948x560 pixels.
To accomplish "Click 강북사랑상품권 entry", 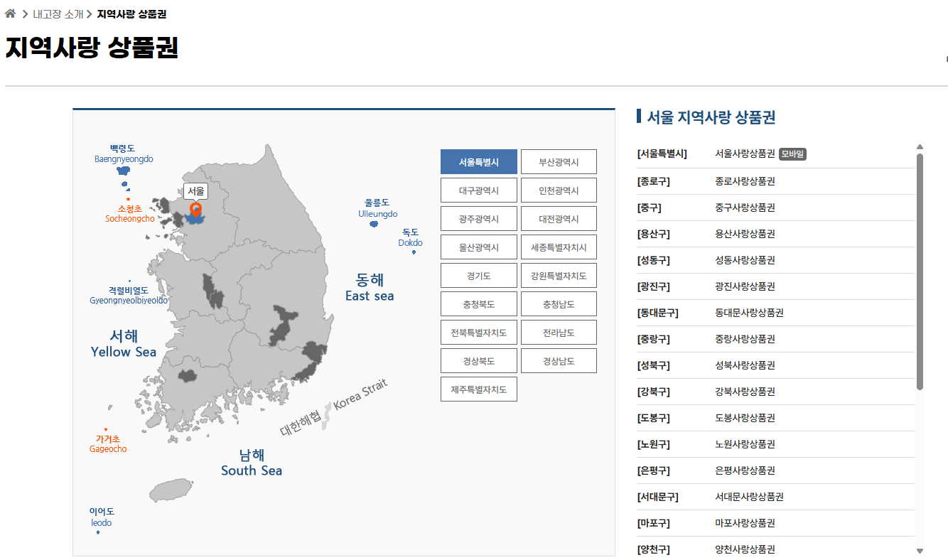I will 745,392.
